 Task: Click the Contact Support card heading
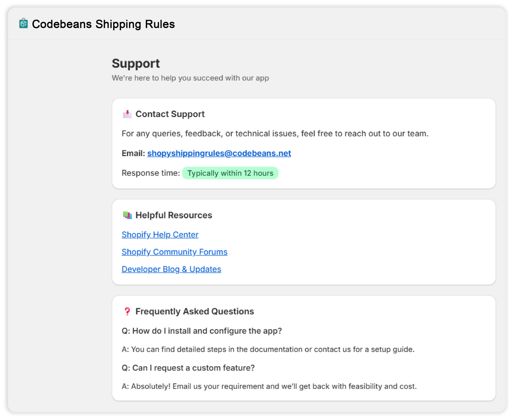170,114
